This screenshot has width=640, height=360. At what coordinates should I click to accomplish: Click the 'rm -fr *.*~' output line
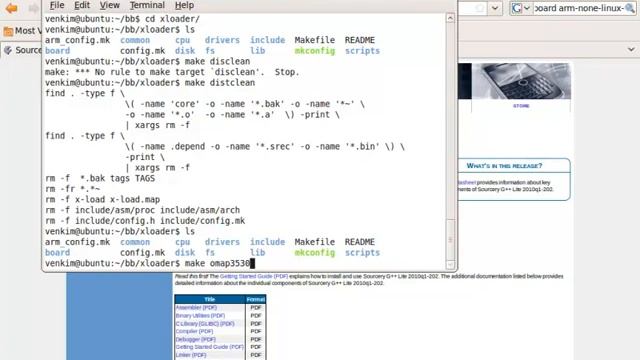pyautogui.click(x=72, y=189)
